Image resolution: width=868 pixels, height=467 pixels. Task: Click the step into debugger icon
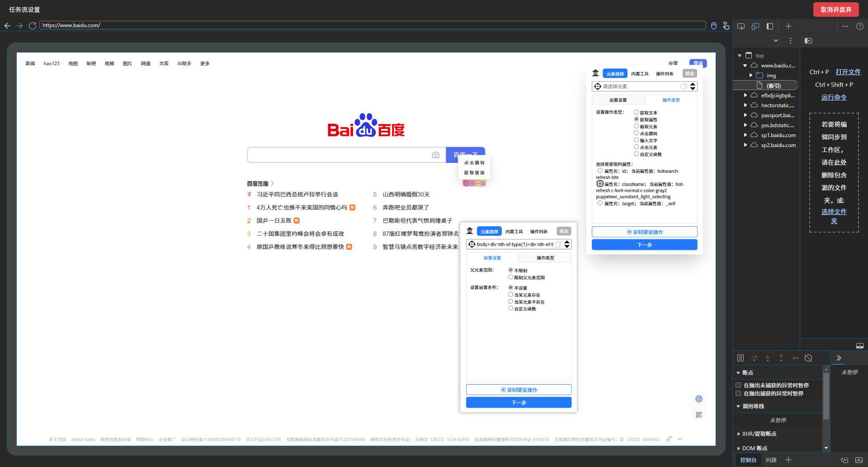(x=768, y=358)
